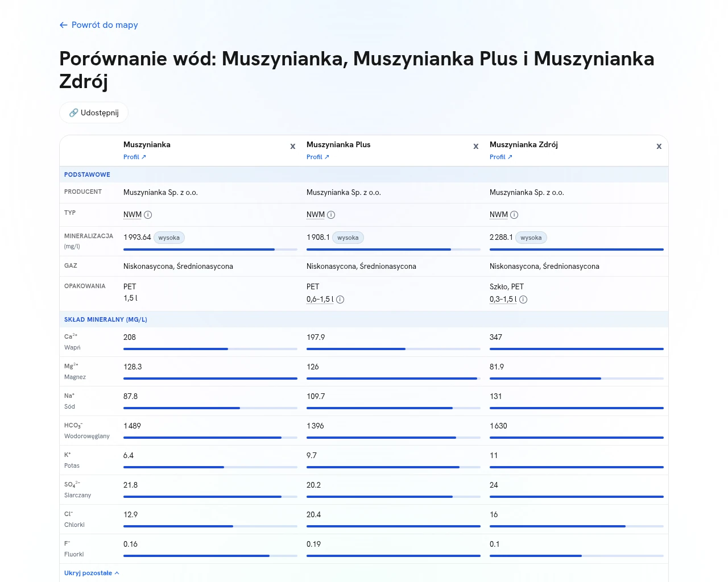Click the MINERALIZACJA row label
728x582 pixels.
(x=89, y=236)
